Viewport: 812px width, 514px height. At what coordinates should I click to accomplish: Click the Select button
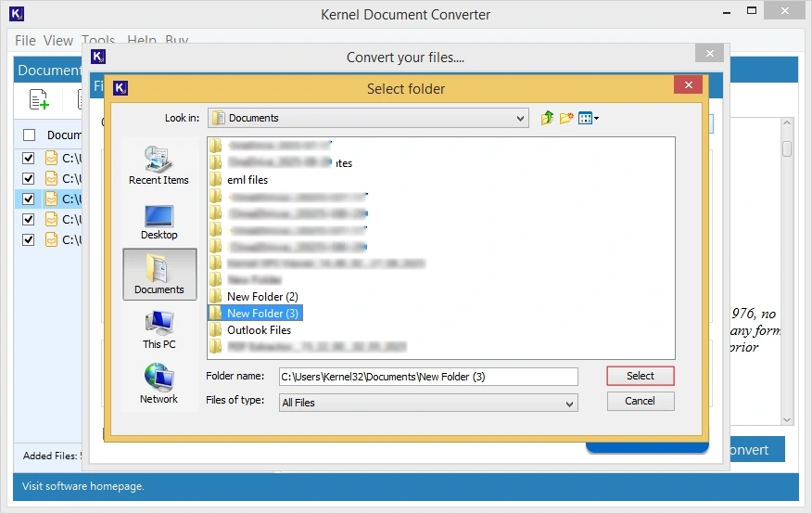click(x=640, y=376)
